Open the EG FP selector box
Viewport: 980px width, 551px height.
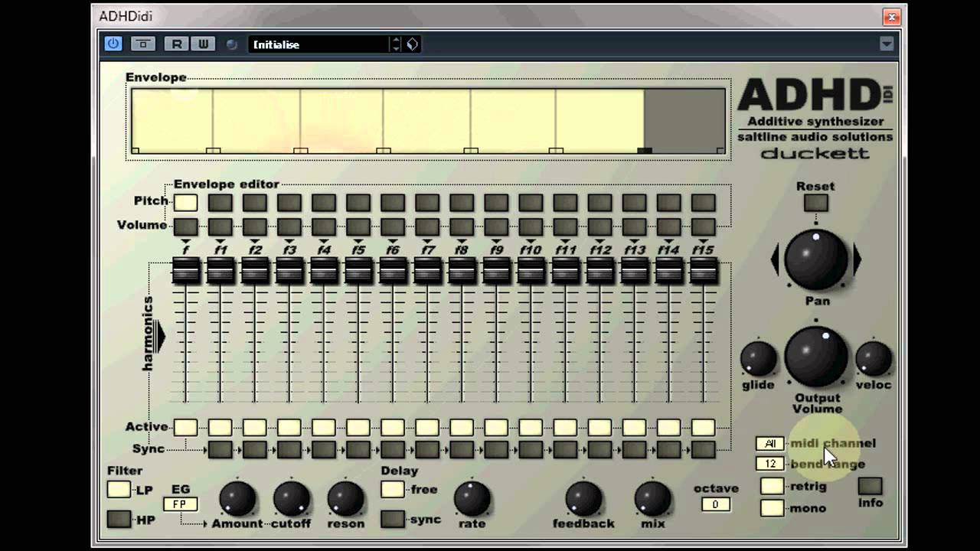coord(180,504)
